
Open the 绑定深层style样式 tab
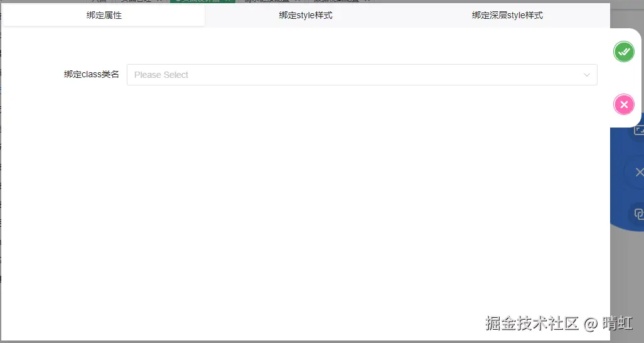[507, 15]
